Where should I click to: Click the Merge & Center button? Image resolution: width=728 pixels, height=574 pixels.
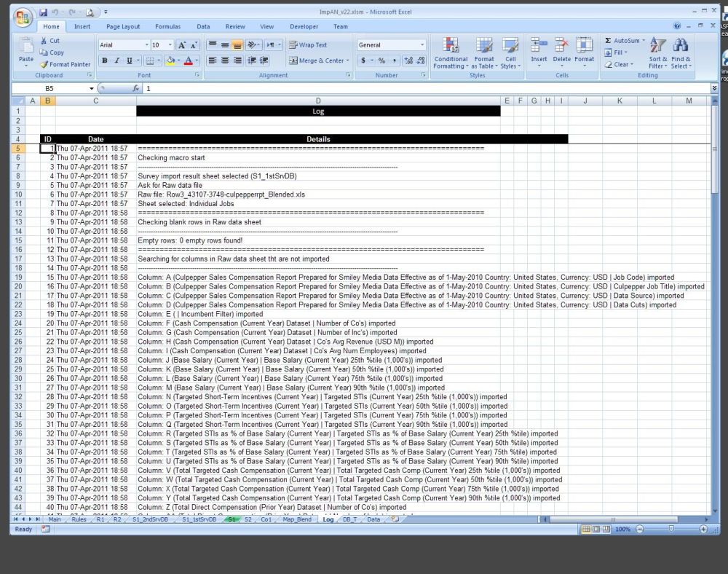coord(317,61)
